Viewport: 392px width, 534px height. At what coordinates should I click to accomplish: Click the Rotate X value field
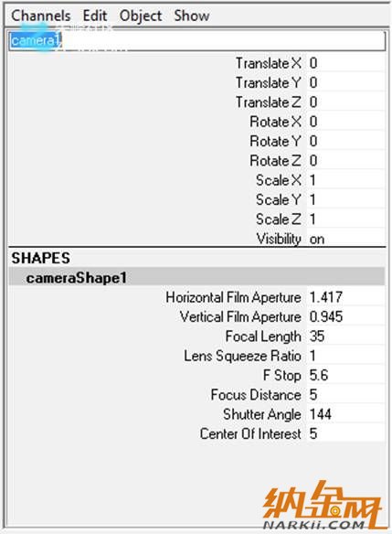click(345, 122)
